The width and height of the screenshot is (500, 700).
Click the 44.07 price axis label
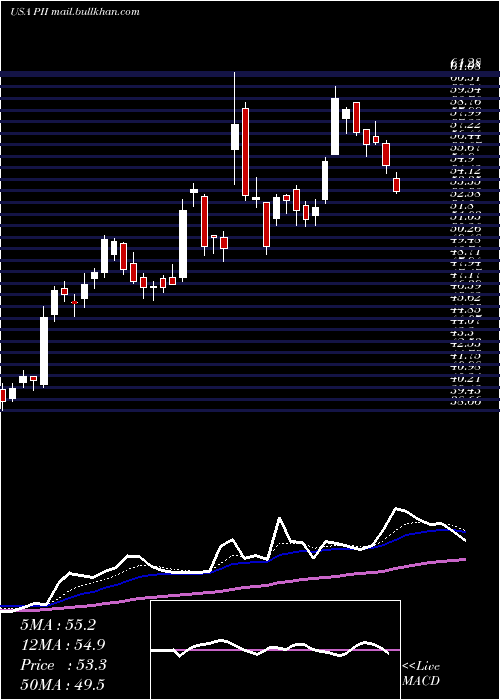click(465, 321)
